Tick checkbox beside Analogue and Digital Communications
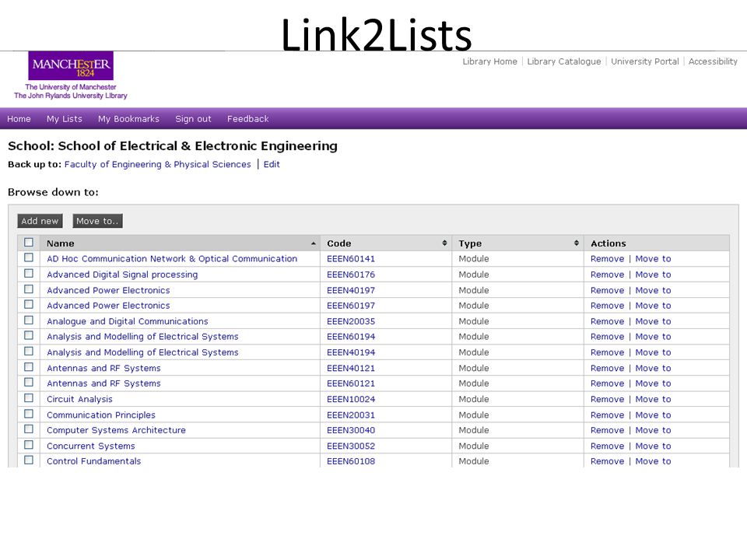 click(x=29, y=320)
